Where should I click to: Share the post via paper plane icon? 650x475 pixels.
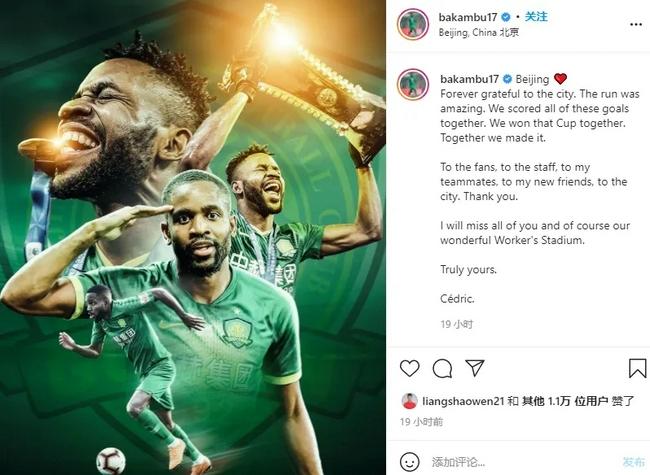pos(475,368)
